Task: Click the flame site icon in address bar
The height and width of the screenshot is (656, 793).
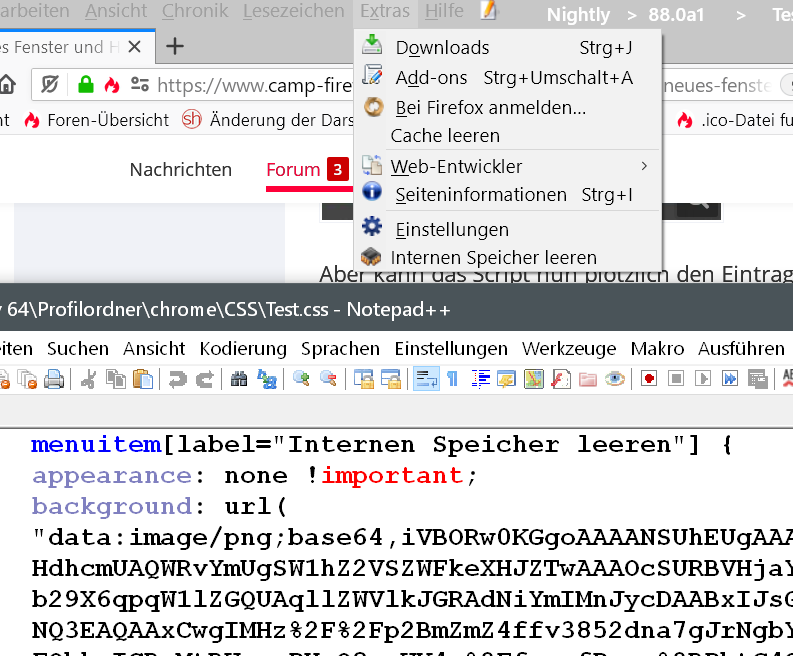Action: click(111, 84)
